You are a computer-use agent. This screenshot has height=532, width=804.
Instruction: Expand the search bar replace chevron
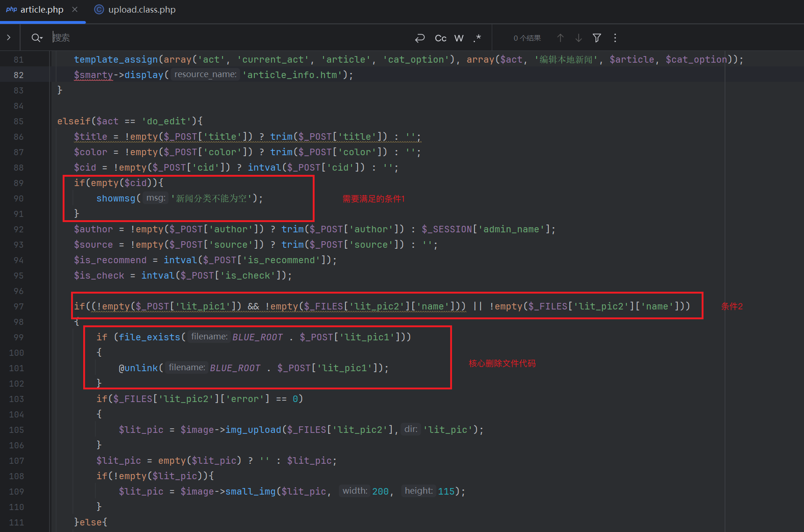coord(9,37)
